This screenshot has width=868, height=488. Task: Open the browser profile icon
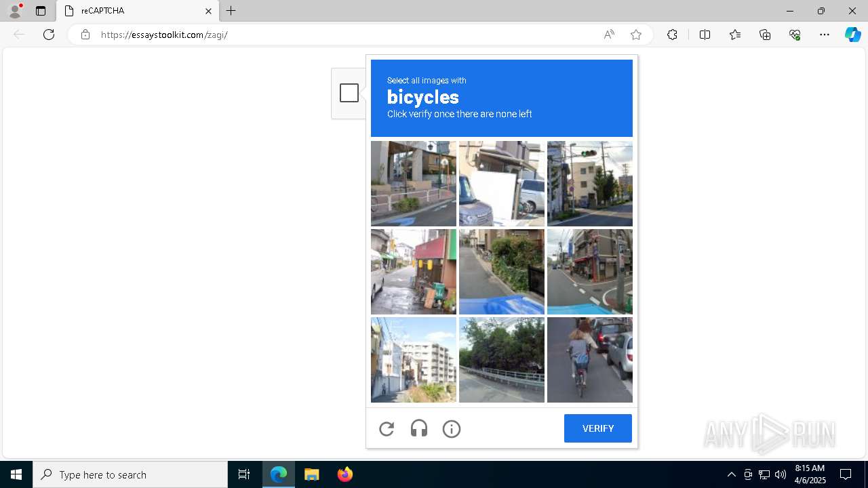point(15,11)
